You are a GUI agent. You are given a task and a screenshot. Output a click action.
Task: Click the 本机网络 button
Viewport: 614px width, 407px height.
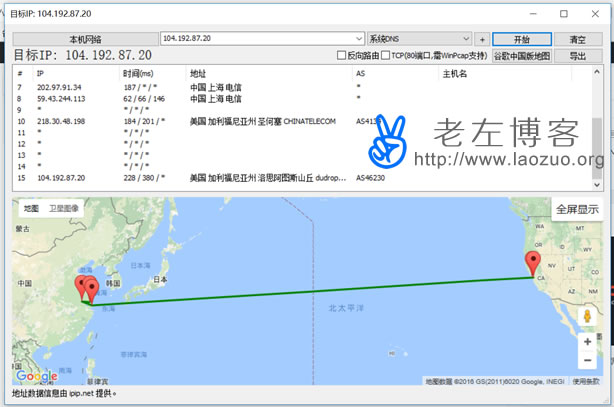(83, 38)
